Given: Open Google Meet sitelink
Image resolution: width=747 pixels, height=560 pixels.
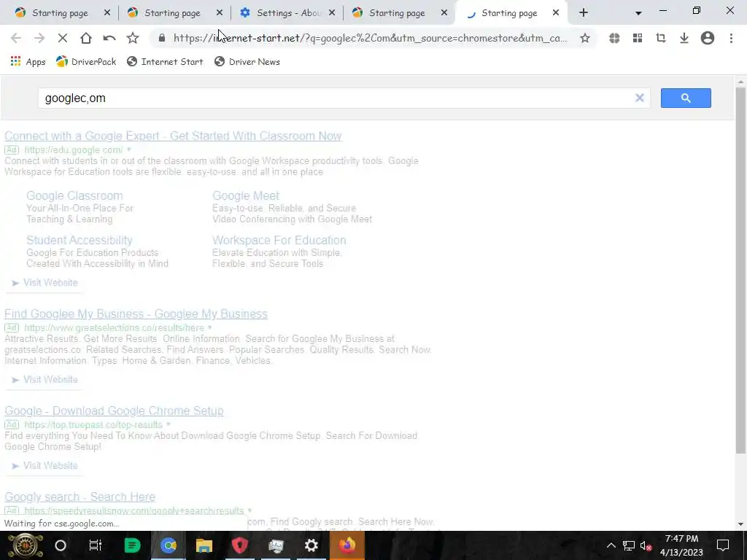Looking at the screenshot, I should click(x=246, y=195).
